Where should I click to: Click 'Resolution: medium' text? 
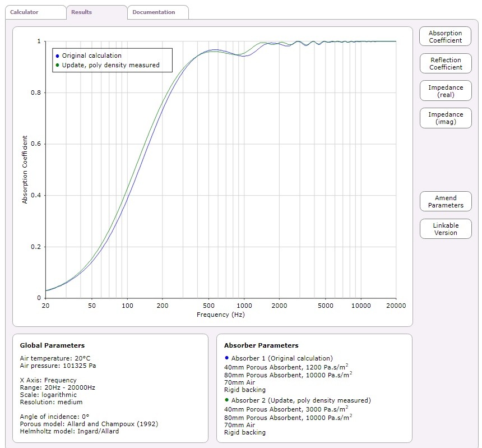point(51,402)
